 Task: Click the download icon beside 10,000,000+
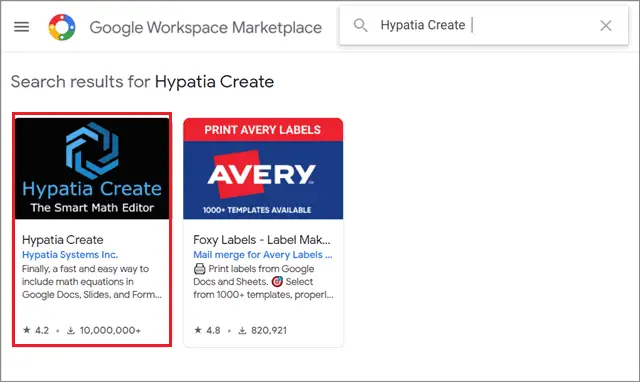[x=71, y=330]
